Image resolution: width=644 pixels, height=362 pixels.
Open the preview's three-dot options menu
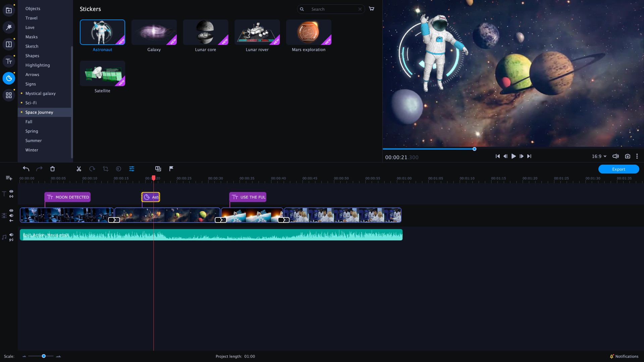coord(637,156)
